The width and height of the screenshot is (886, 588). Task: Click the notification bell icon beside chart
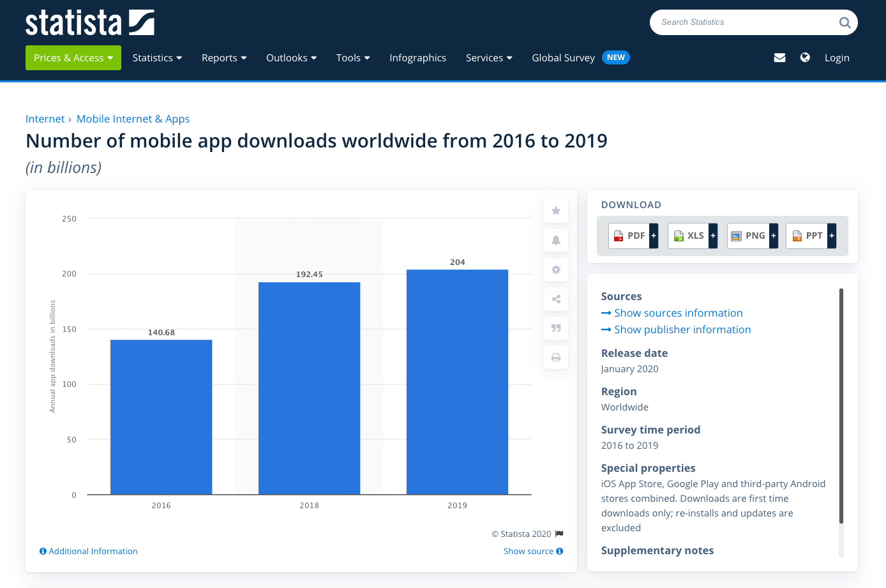click(556, 240)
